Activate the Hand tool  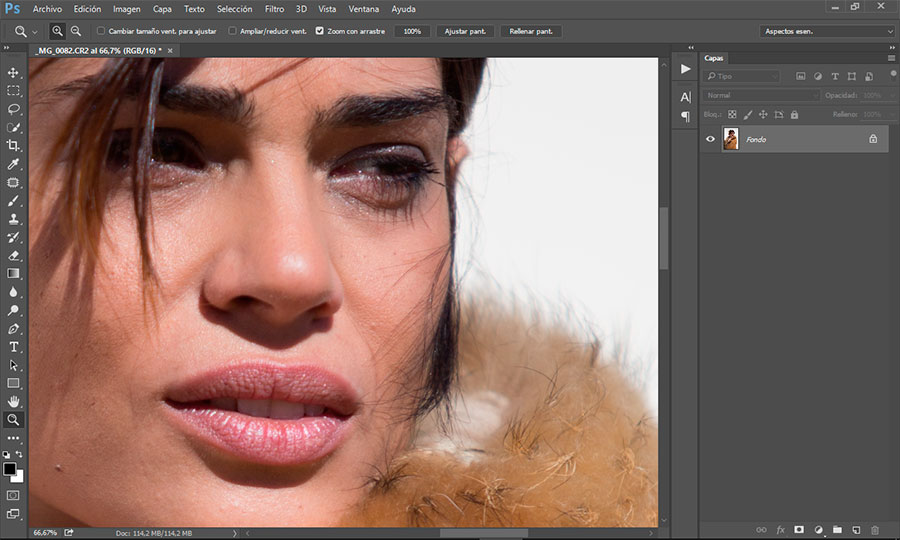point(14,401)
